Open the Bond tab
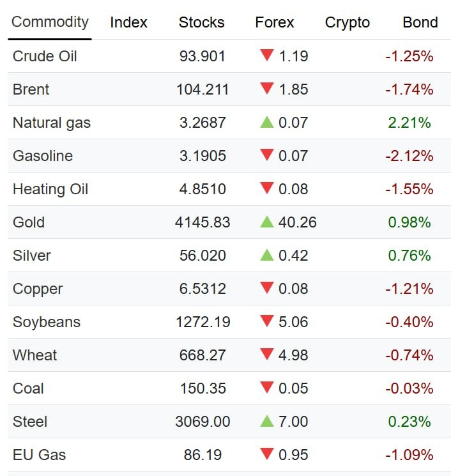Screen dimensions: 451x476 pyautogui.click(x=420, y=22)
